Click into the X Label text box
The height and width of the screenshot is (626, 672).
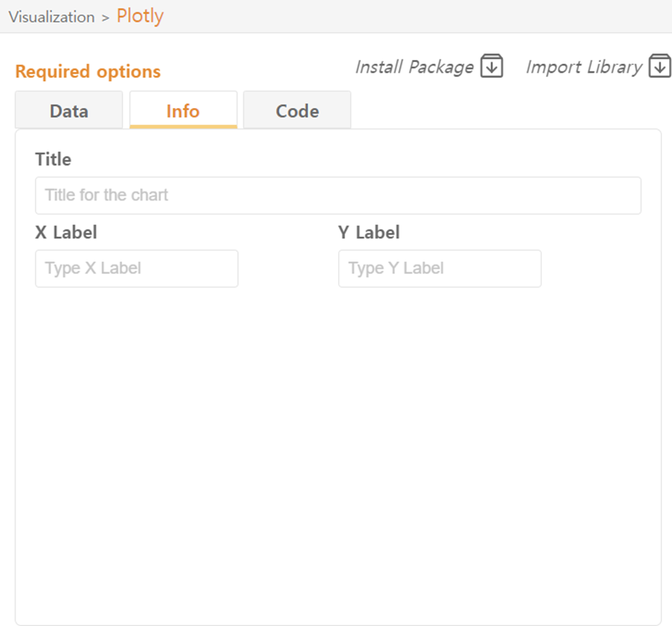(137, 269)
